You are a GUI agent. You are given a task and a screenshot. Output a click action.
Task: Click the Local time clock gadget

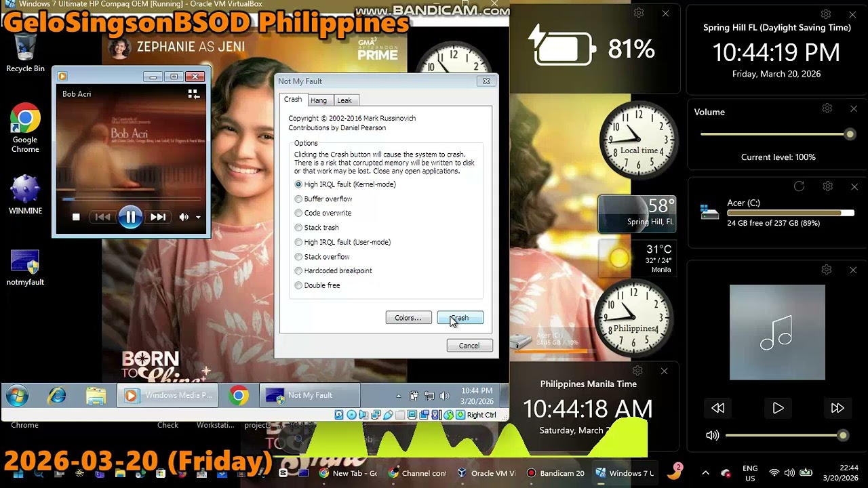pos(638,140)
